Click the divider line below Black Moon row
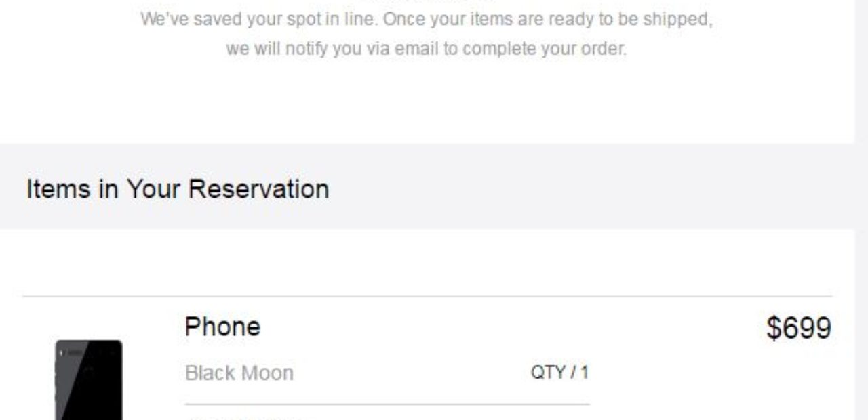Screen dimensions: 868x420 click(x=387, y=405)
